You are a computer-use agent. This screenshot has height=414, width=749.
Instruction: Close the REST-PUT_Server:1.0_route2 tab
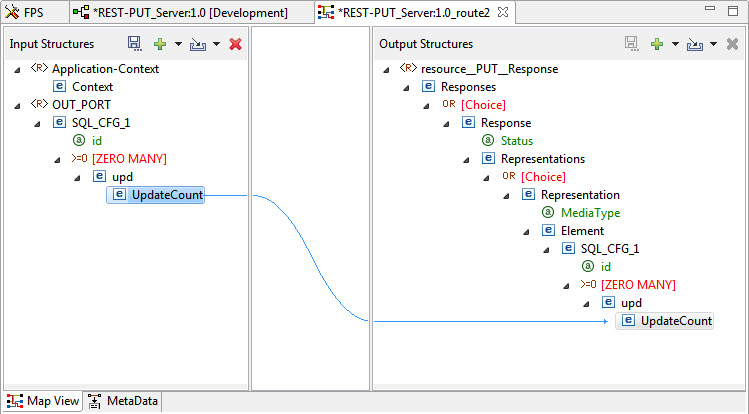(503, 12)
